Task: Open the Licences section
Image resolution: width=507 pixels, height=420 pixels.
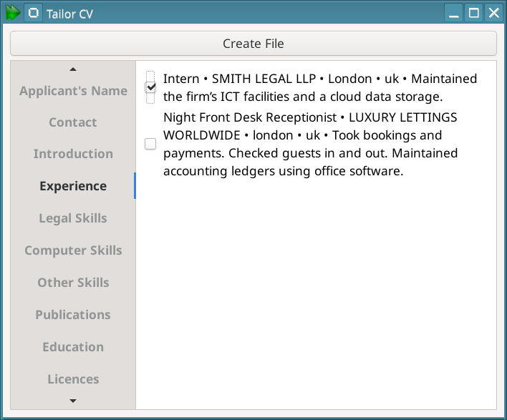Action: click(x=73, y=379)
